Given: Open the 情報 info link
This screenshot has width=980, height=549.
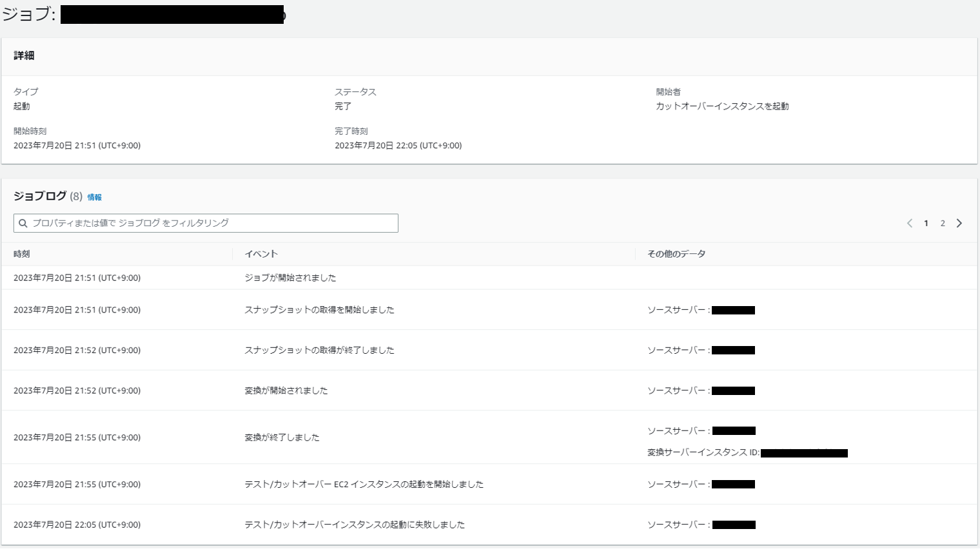Looking at the screenshot, I should point(95,197).
